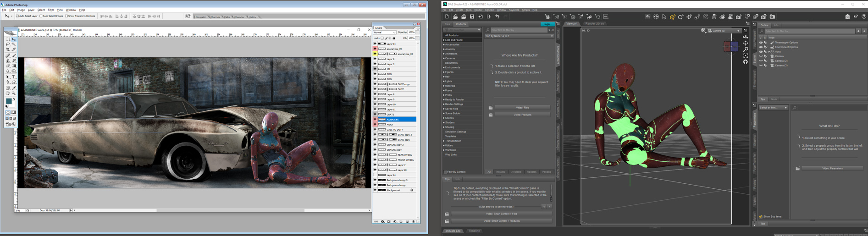Hide the apocalypse_09 layer via eye icon

(x=375, y=49)
